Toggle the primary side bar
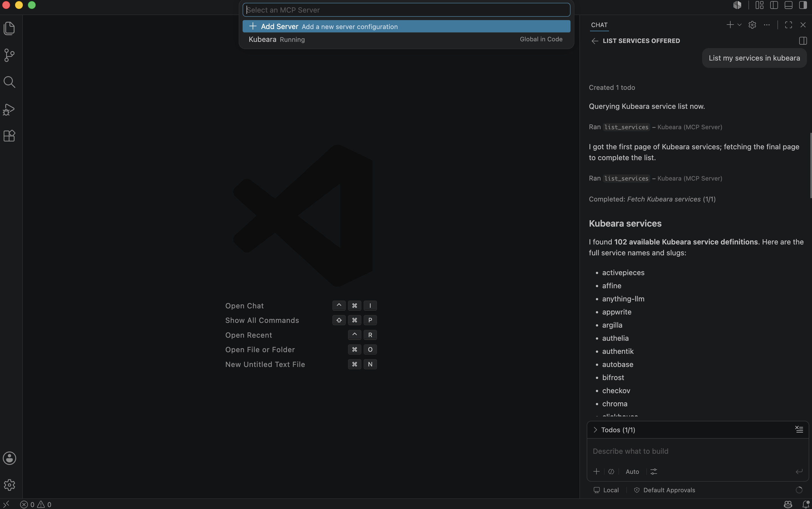The height and width of the screenshot is (509, 812). [x=774, y=5]
